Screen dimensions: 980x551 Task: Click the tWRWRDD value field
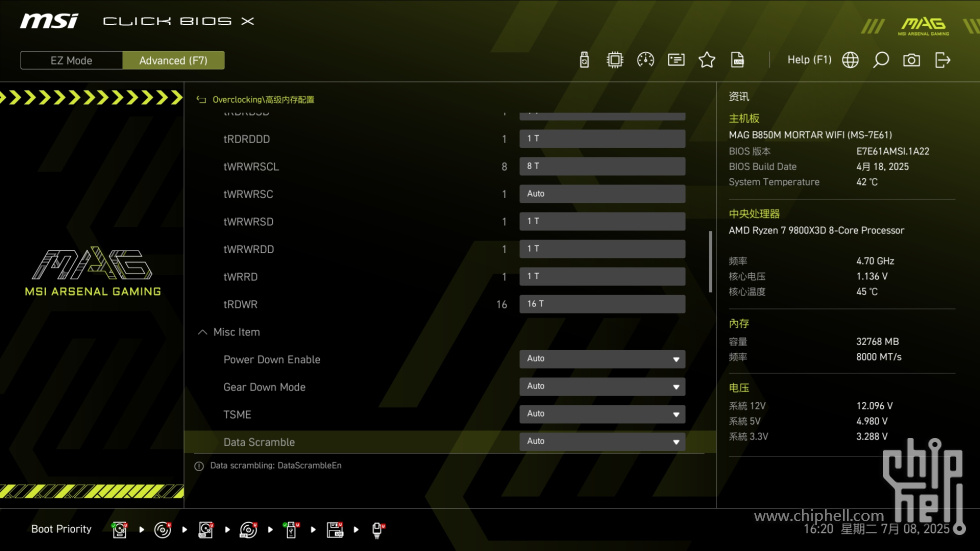(602, 249)
